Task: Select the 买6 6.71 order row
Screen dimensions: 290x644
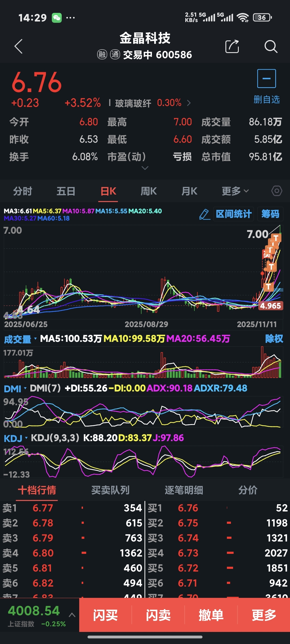Action: pyautogui.click(x=218, y=583)
